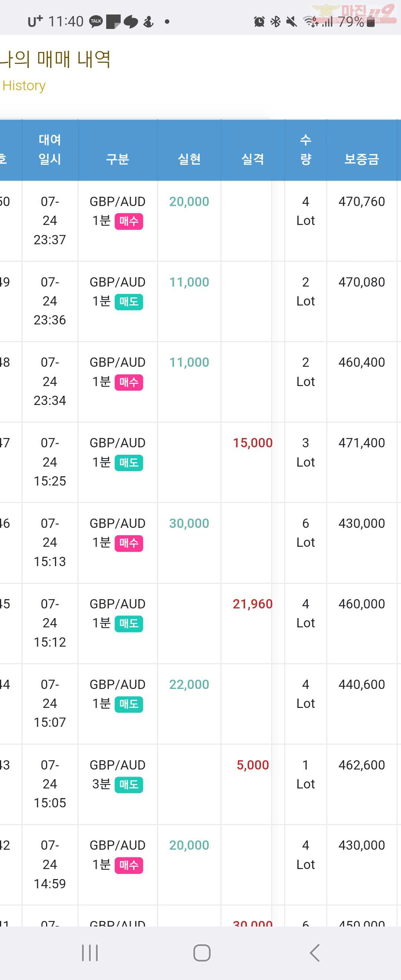Click the 대여 일시 column header
Image resolution: width=401 pixels, height=980 pixels.
[x=50, y=150]
